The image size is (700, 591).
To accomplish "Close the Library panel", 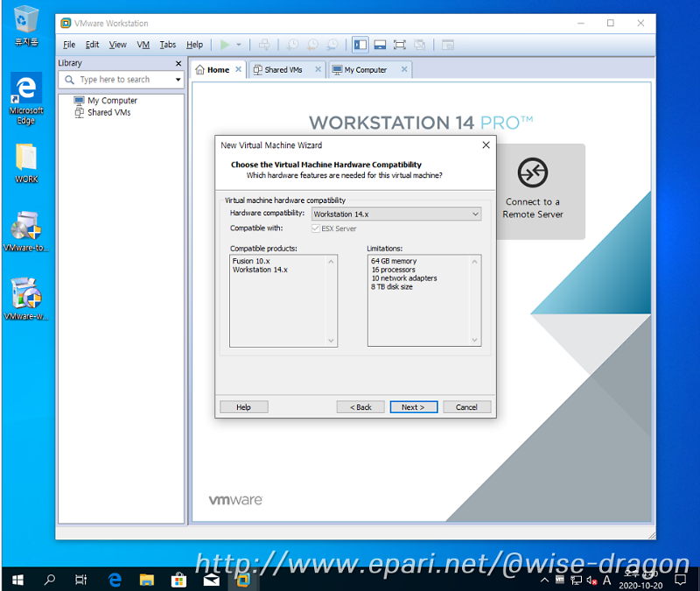I will pos(178,63).
